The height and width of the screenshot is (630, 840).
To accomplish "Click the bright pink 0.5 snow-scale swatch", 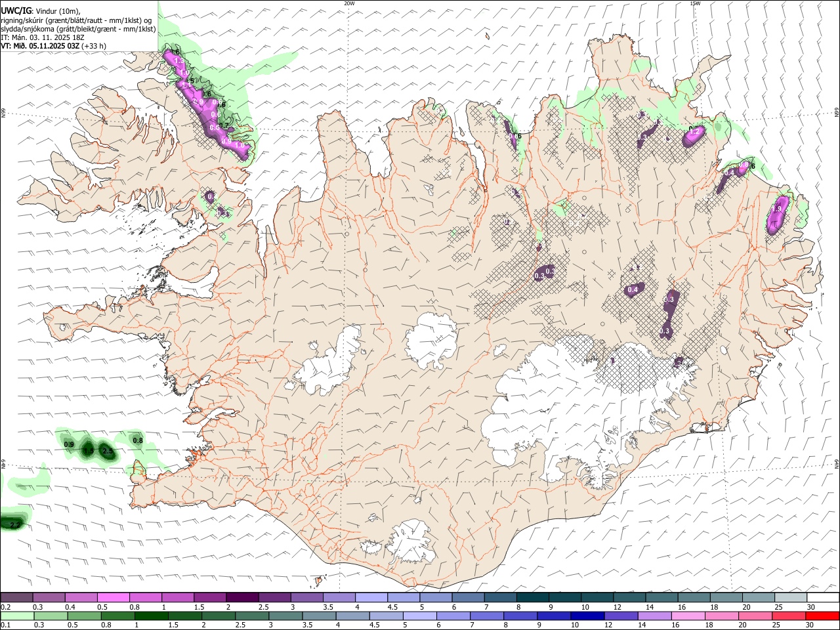I will [113, 598].
